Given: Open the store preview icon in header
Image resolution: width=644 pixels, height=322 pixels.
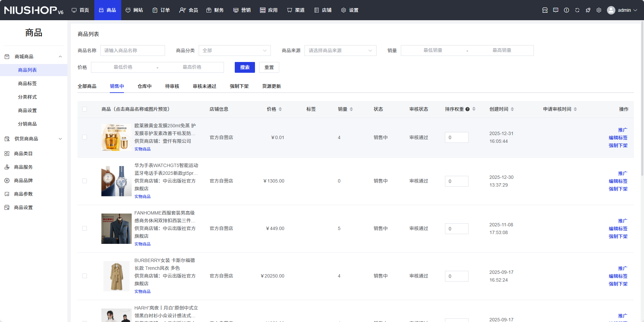Looking at the screenshot, I should pyautogui.click(x=545, y=10).
